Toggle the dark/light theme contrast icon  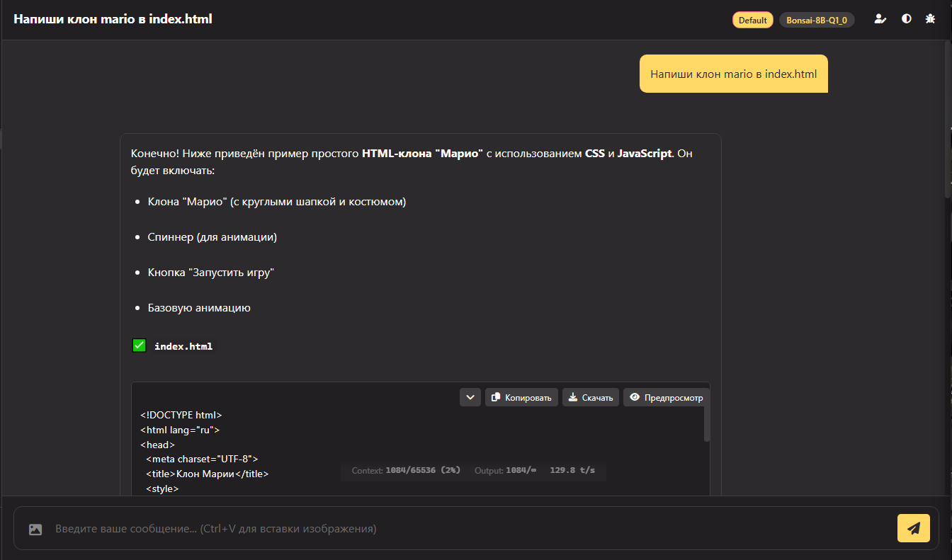tap(906, 19)
